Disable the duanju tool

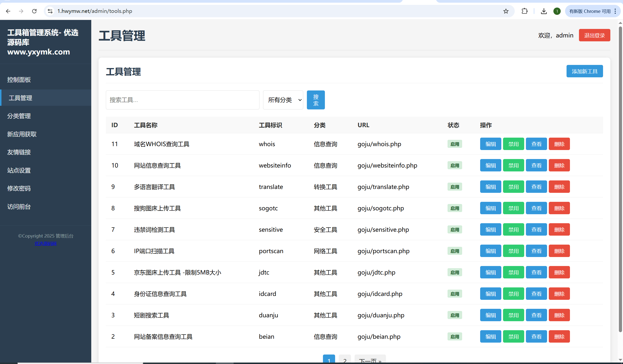(x=513, y=315)
